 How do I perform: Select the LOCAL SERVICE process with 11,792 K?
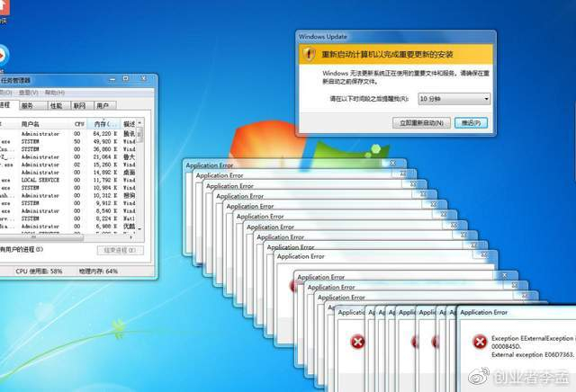pos(68,180)
